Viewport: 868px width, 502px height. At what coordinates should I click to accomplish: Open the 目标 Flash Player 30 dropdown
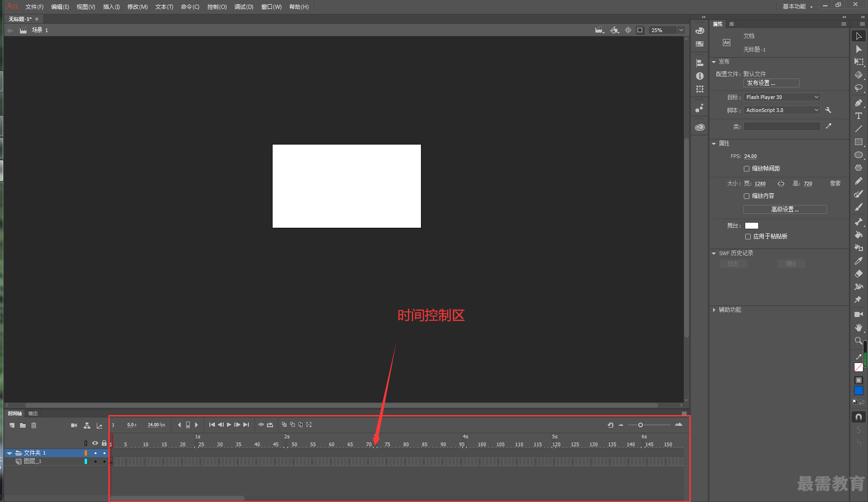[x=782, y=97]
